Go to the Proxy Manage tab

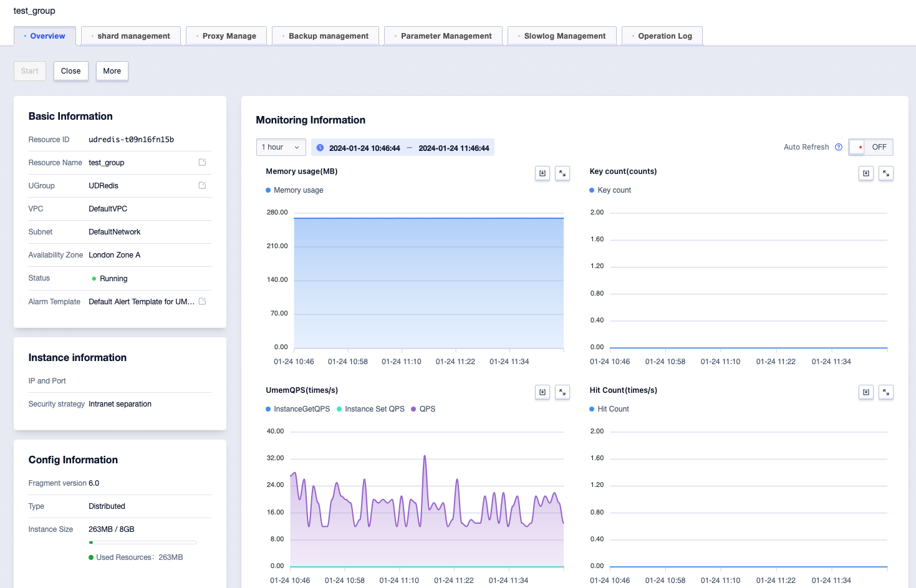[x=226, y=36]
